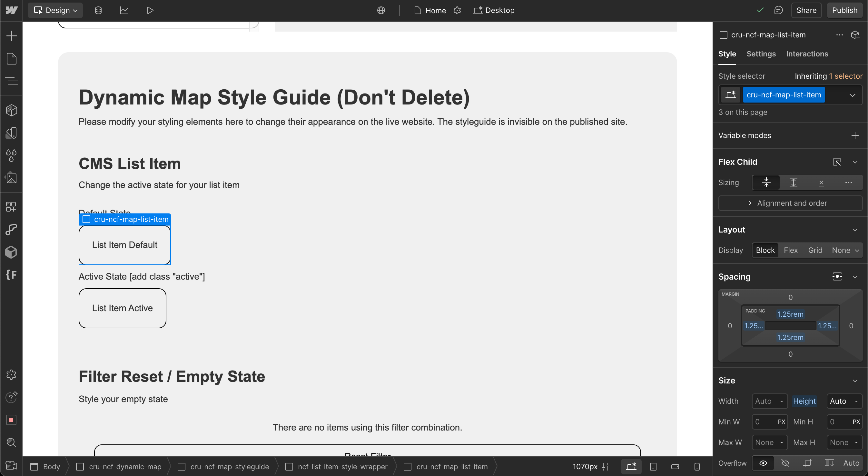Toggle spacing options icon in Spacing header
The width and height of the screenshot is (868, 476).
pyautogui.click(x=837, y=277)
